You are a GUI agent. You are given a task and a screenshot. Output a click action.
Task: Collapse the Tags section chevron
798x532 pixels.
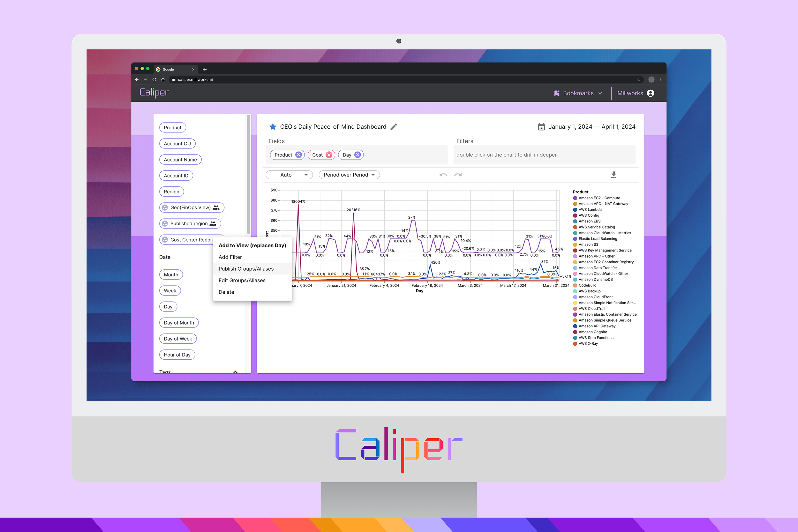(236, 371)
